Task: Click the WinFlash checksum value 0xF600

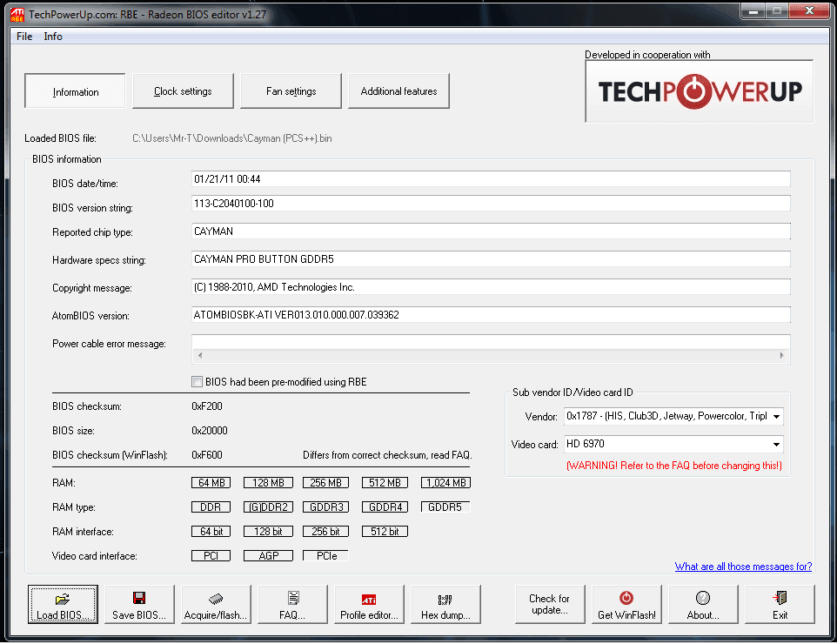Action: coord(207,455)
